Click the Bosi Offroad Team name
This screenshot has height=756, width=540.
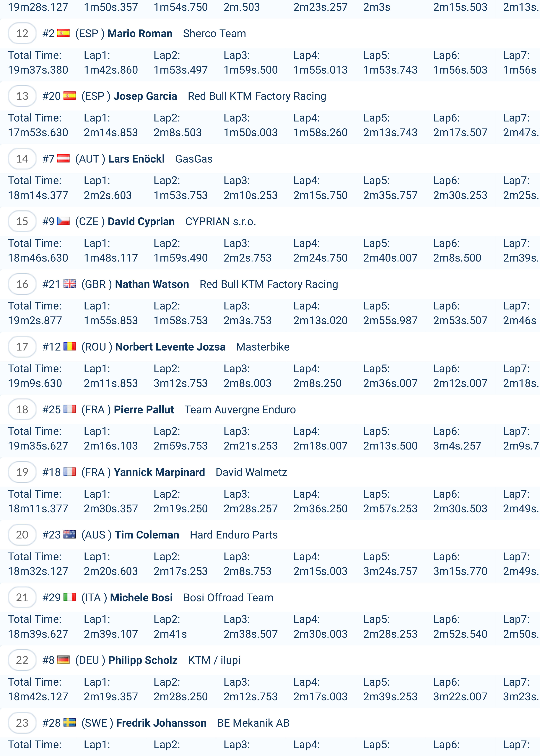(228, 598)
